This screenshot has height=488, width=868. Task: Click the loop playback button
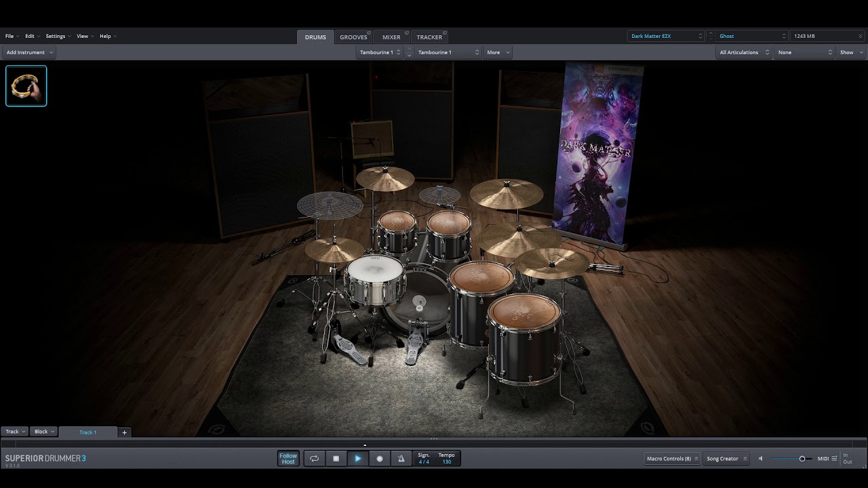(x=314, y=459)
